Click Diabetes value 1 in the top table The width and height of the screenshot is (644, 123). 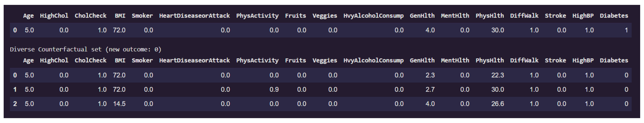pyautogui.click(x=626, y=30)
